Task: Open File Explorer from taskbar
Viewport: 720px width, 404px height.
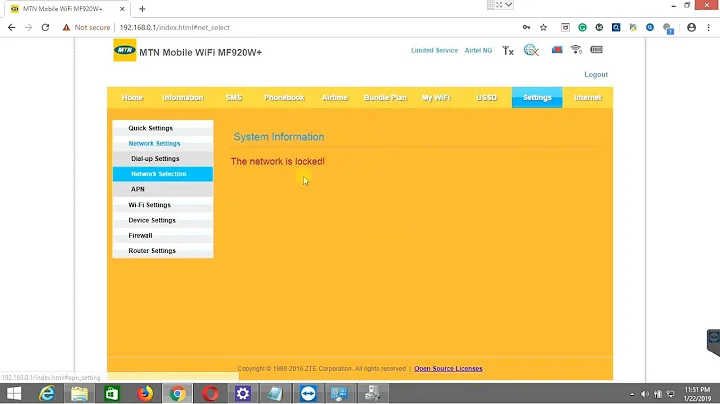Action: tap(79, 393)
